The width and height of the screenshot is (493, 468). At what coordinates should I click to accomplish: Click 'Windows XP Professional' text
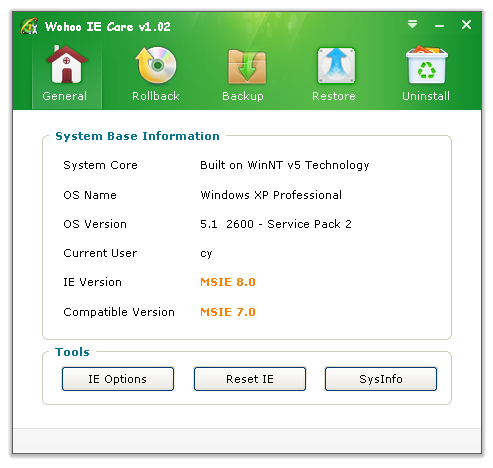pyautogui.click(x=271, y=195)
